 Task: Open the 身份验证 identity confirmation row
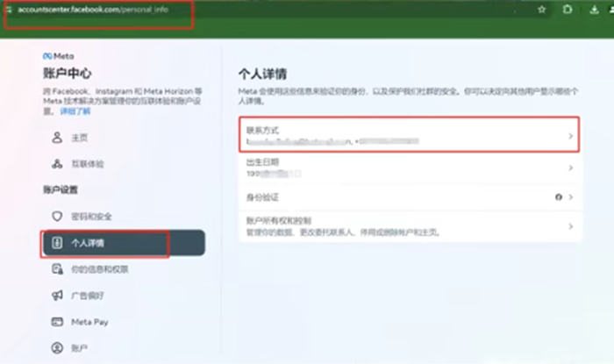(x=410, y=197)
